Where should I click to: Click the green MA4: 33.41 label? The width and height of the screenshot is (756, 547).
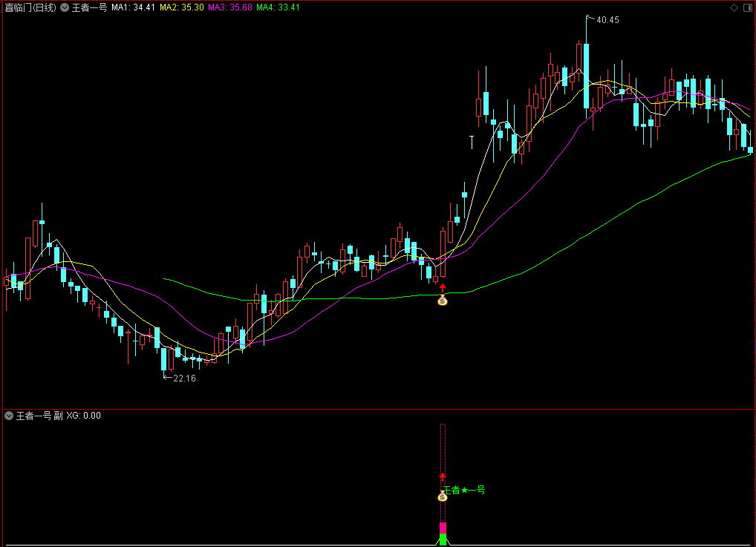278,7
